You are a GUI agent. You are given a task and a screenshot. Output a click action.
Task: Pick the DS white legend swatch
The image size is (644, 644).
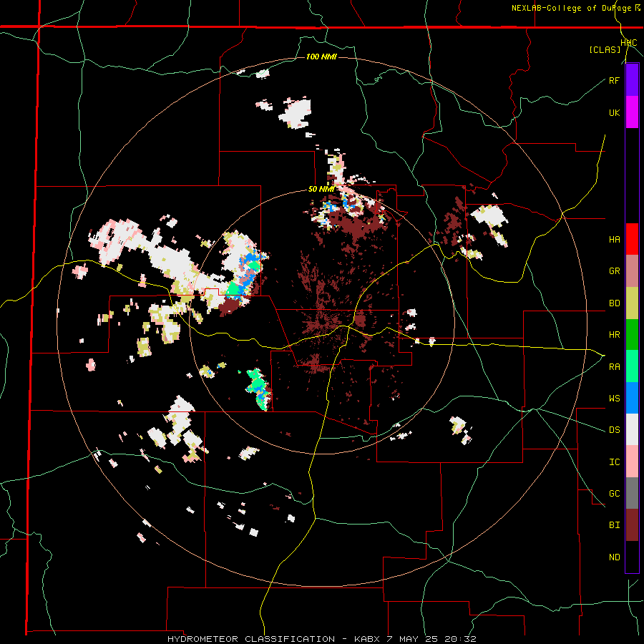(x=632, y=429)
